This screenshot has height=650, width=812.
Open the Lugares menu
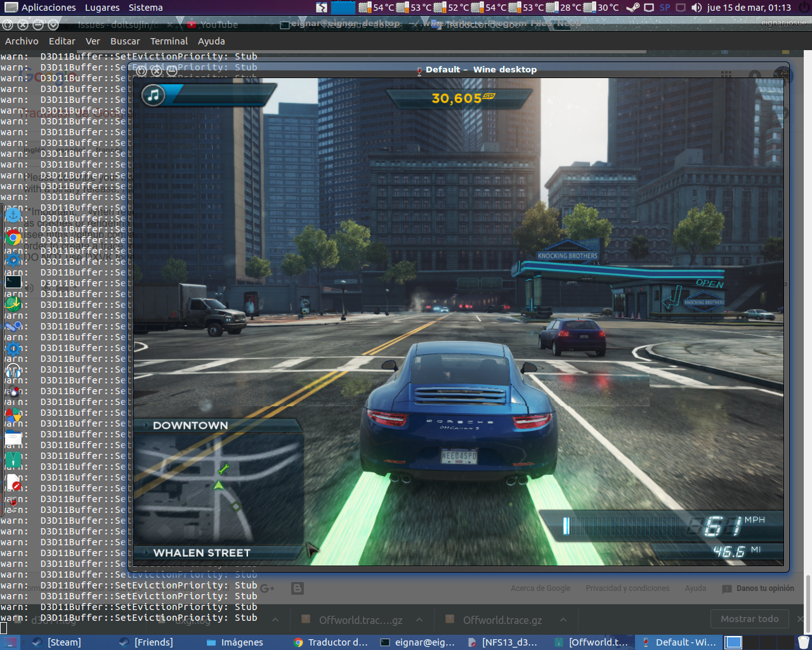[x=102, y=8]
